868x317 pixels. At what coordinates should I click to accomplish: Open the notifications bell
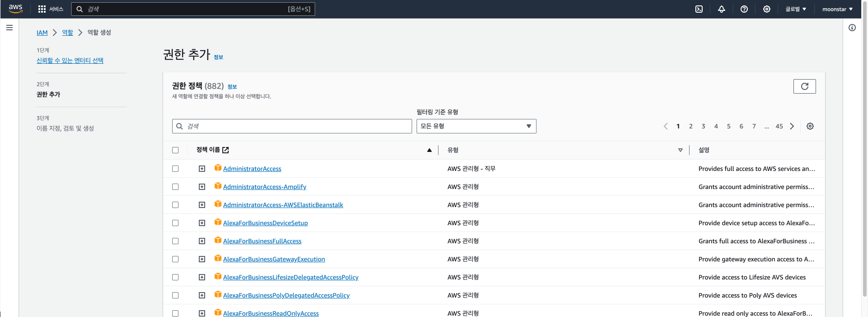pos(722,9)
